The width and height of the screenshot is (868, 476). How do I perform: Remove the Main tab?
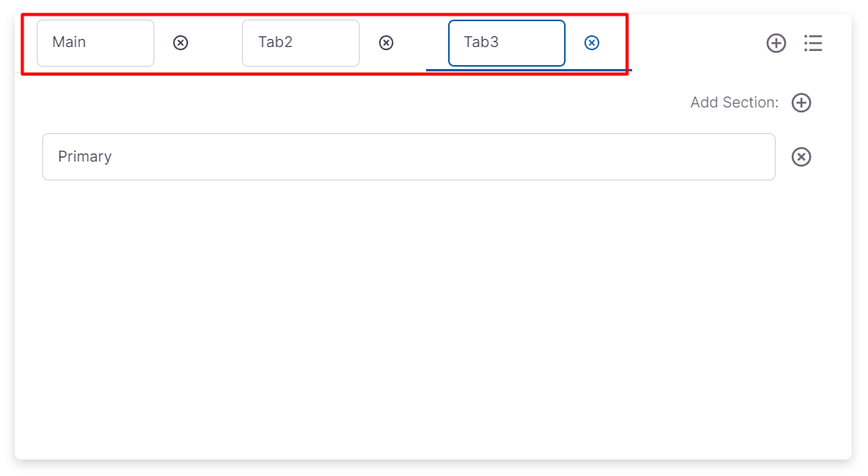pyautogui.click(x=180, y=43)
